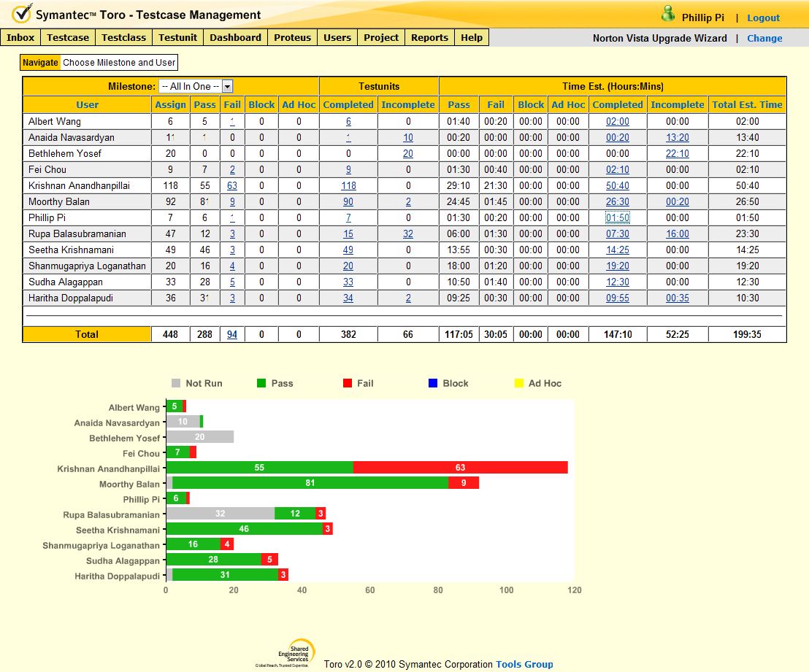Open Krishnan's 63 failed tests link
Image resolution: width=809 pixels, height=672 pixels.
pos(232,186)
